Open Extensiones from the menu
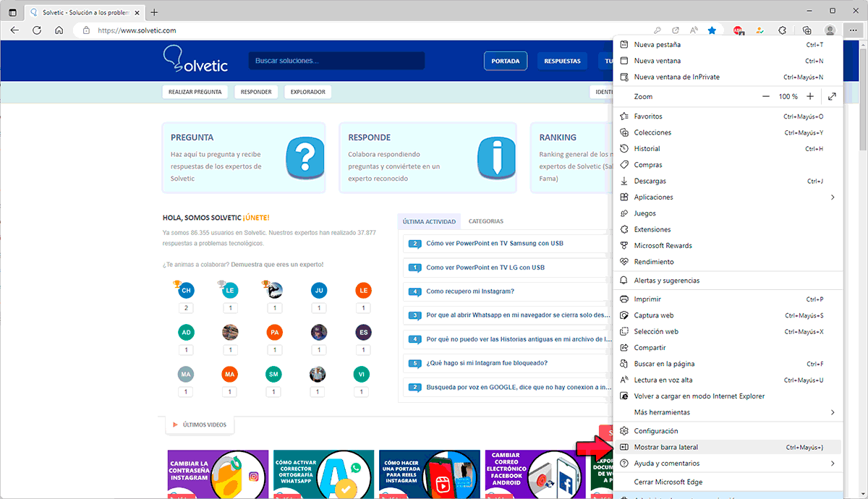 [728, 229]
